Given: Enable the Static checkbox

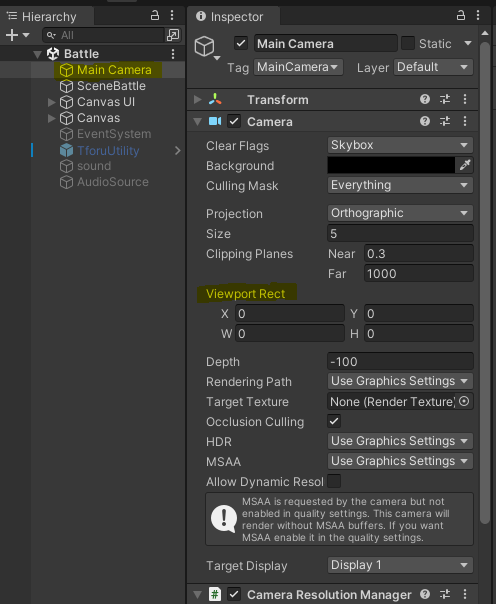Looking at the screenshot, I should coord(408,43).
